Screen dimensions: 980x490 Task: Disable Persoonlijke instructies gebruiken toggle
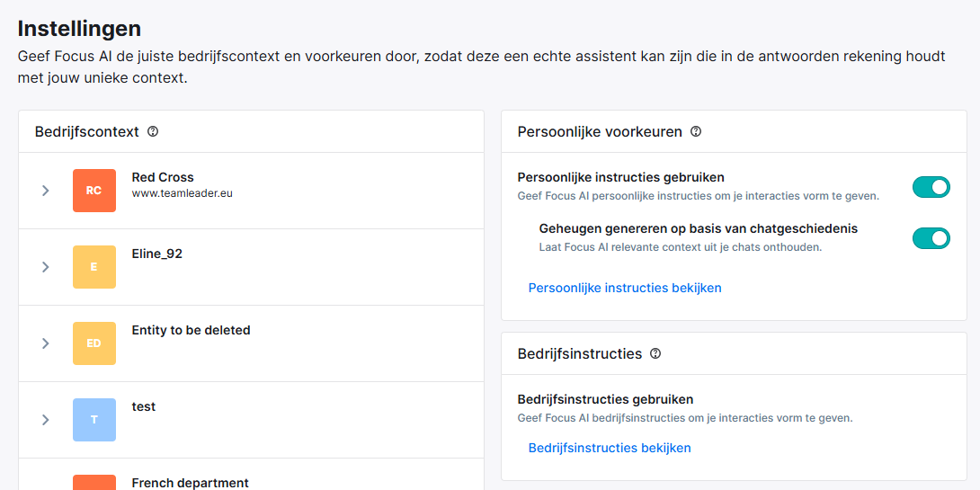[931, 187]
